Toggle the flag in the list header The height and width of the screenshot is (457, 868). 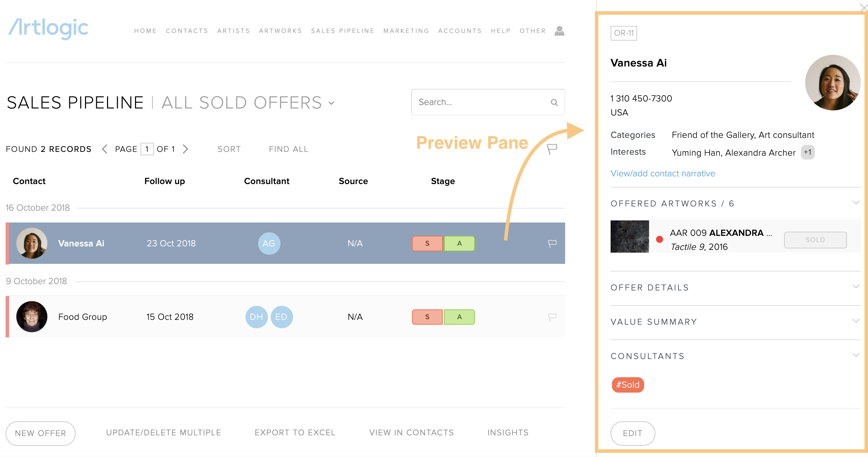coord(552,149)
